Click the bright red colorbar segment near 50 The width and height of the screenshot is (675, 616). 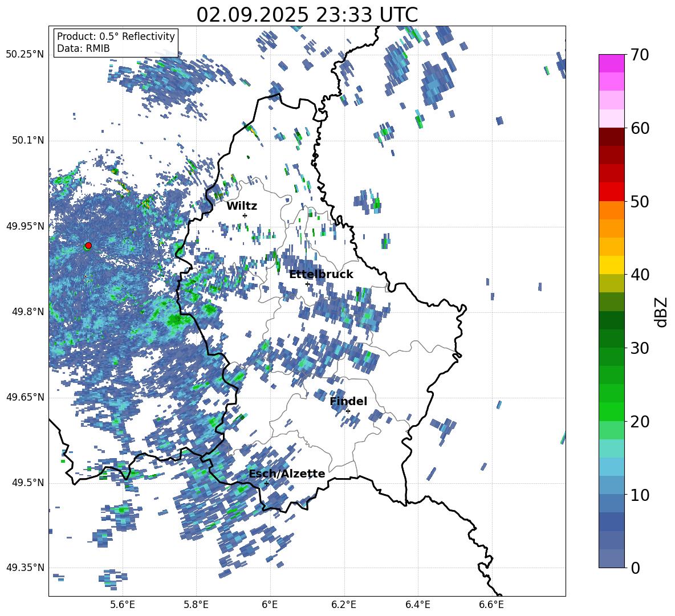pos(611,192)
